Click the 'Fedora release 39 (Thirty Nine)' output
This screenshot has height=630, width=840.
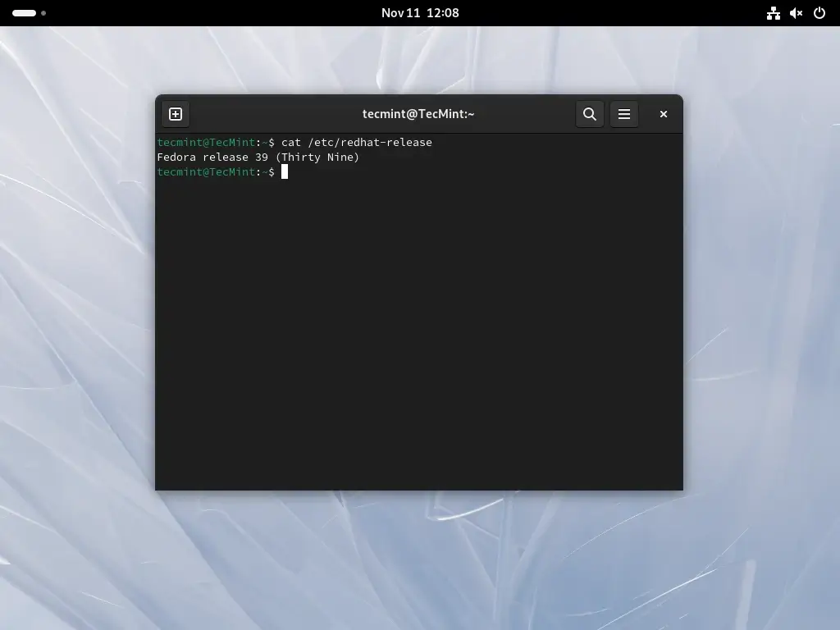(258, 157)
